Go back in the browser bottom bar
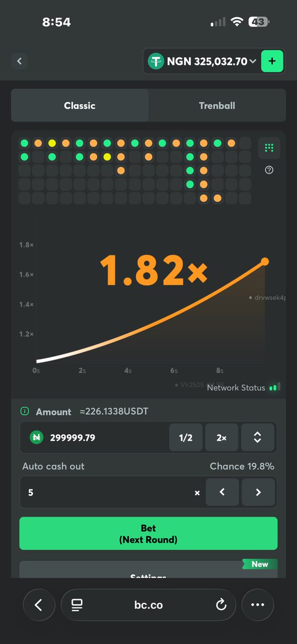 (x=39, y=605)
